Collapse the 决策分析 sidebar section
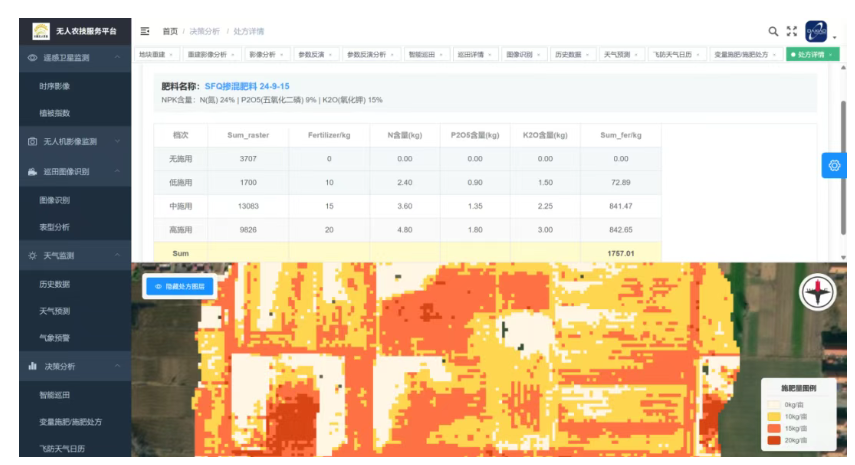Viewport: 855px width, 465px height. (118, 367)
